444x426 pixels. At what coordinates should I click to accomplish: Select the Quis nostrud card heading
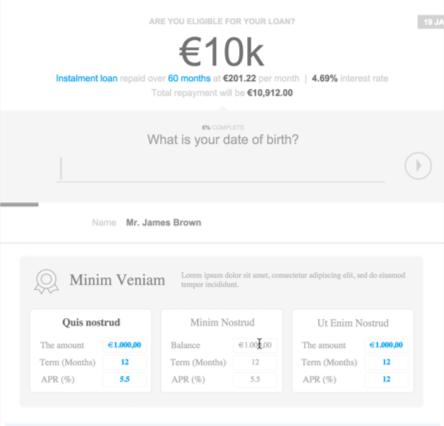pos(91,322)
